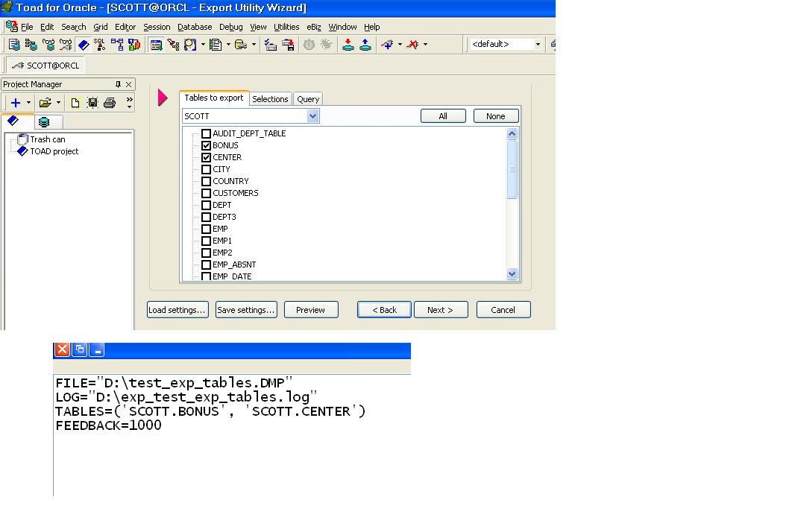This screenshot has width=798, height=532.
Task: Switch to the Selections tab
Action: (270, 99)
